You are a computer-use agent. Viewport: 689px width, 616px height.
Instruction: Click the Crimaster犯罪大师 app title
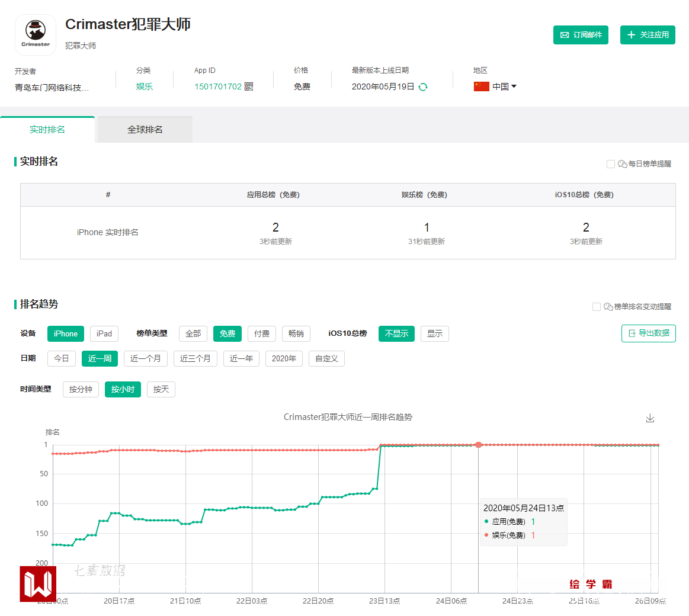128,24
